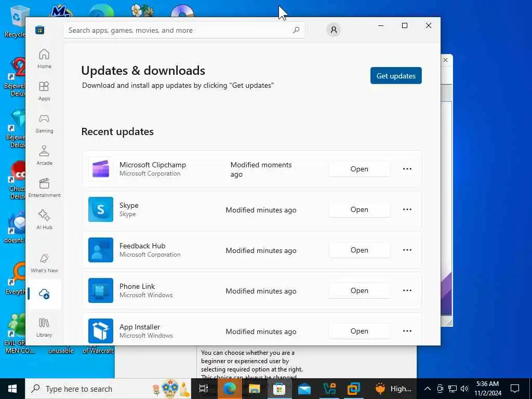Click the Skype app icon

(101, 209)
